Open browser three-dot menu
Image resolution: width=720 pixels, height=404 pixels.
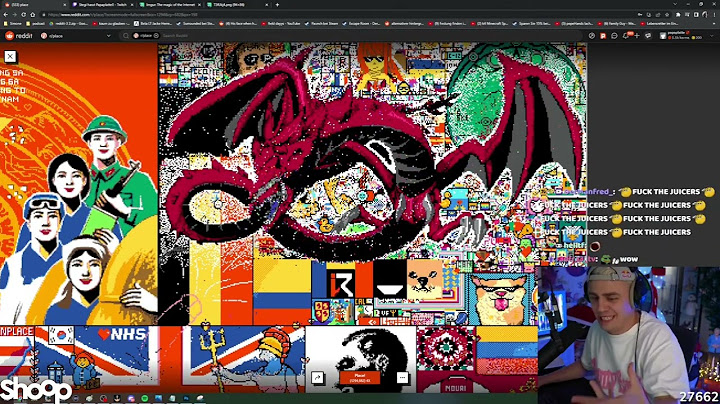click(714, 15)
